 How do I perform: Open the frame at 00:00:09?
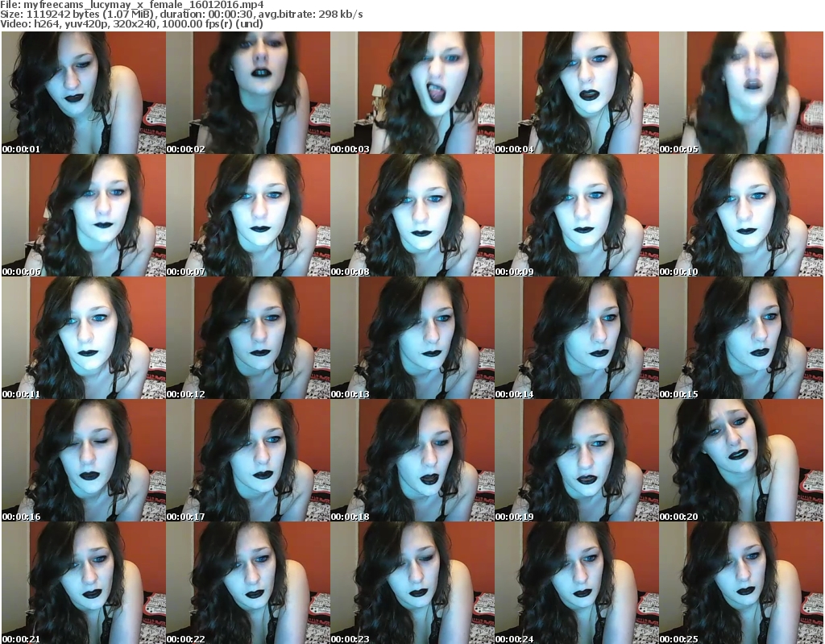pos(577,215)
